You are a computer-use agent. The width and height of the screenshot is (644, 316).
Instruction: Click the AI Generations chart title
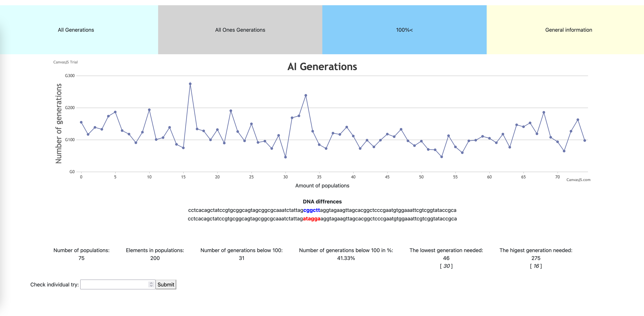click(x=322, y=67)
